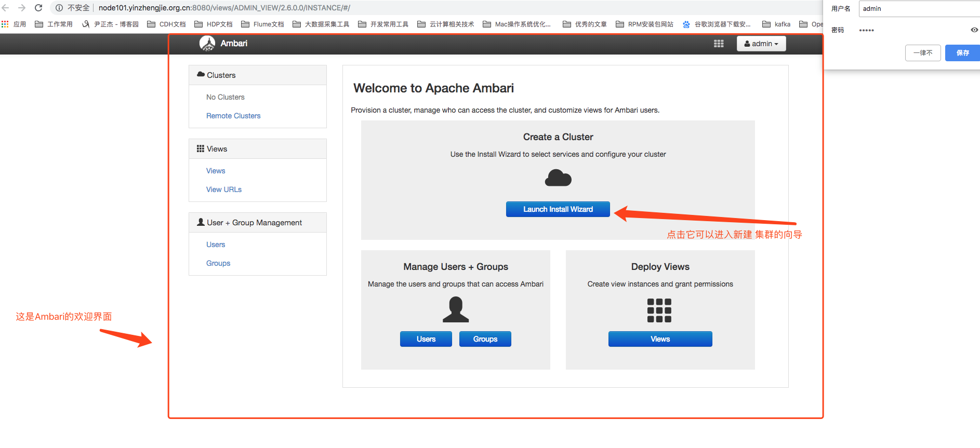Click the user silhouette icon in Manage Users
The height and width of the screenshot is (448, 980).
click(x=456, y=309)
